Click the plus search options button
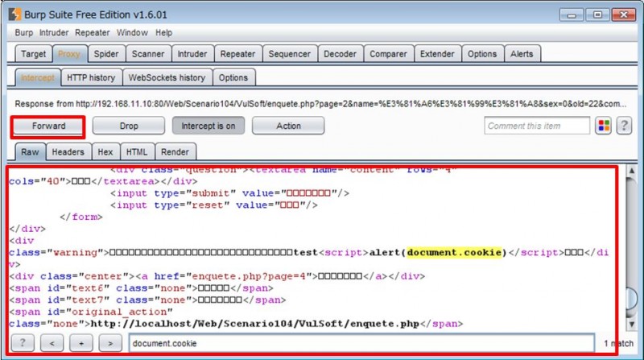Screen dimensions: 644x360 click(x=81, y=343)
